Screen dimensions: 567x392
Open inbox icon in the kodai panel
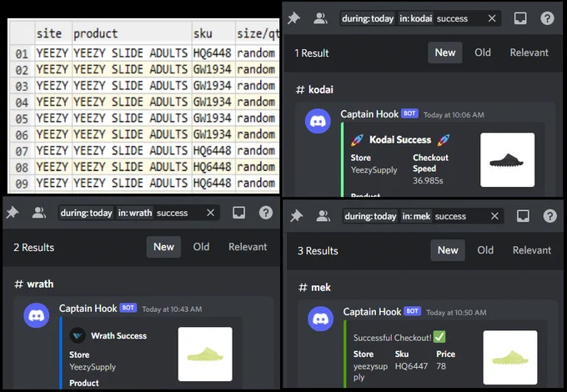coord(520,18)
